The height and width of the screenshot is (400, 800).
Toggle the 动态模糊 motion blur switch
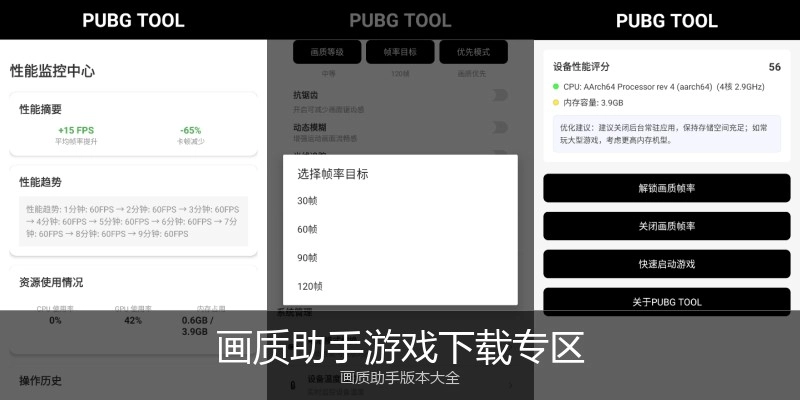499,127
